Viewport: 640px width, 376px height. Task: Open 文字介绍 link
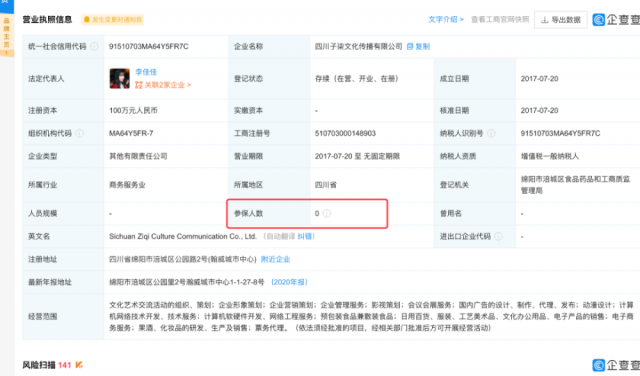point(446,20)
